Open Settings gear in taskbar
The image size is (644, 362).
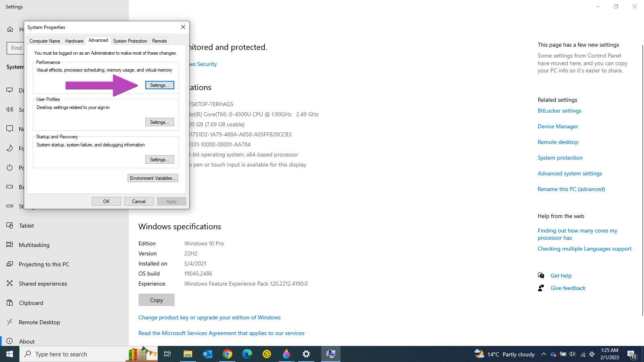click(x=306, y=354)
